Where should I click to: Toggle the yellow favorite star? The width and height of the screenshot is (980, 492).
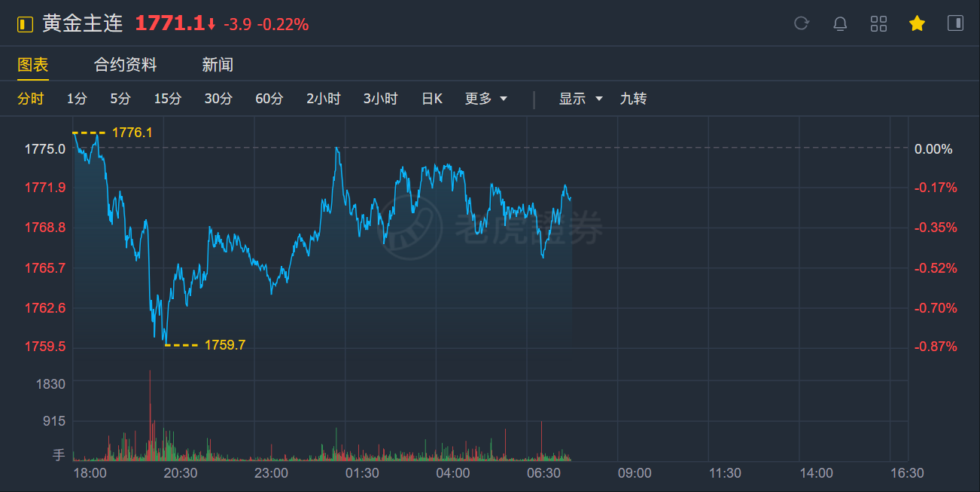coord(917,23)
